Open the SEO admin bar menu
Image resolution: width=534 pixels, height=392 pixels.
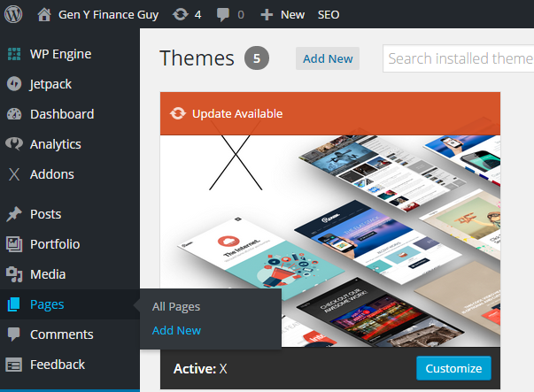329,15
